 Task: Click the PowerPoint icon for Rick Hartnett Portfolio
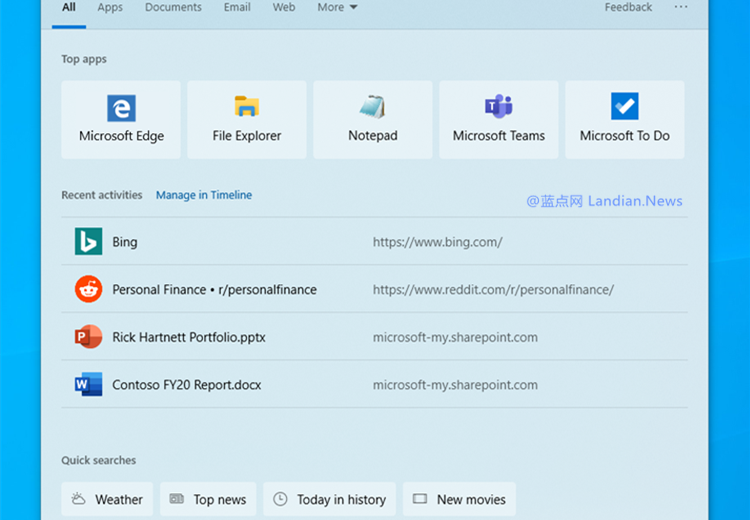click(88, 336)
